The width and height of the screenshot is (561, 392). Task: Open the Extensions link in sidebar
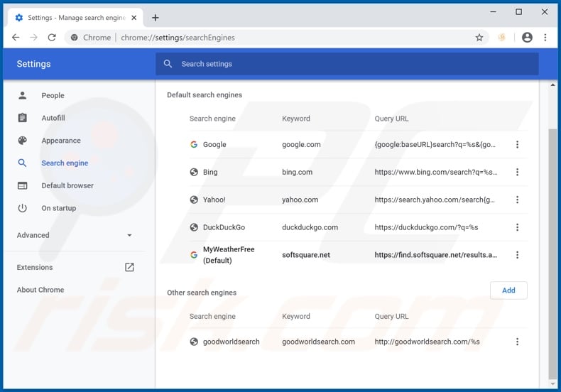click(35, 267)
